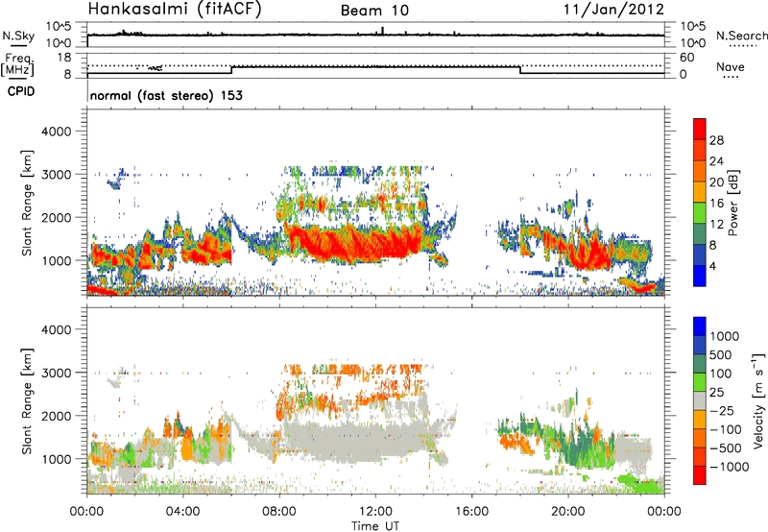Image resolution: width=768 pixels, height=532 pixels.
Task: Select the '100' value on velocity colorbar
Action: click(x=721, y=374)
